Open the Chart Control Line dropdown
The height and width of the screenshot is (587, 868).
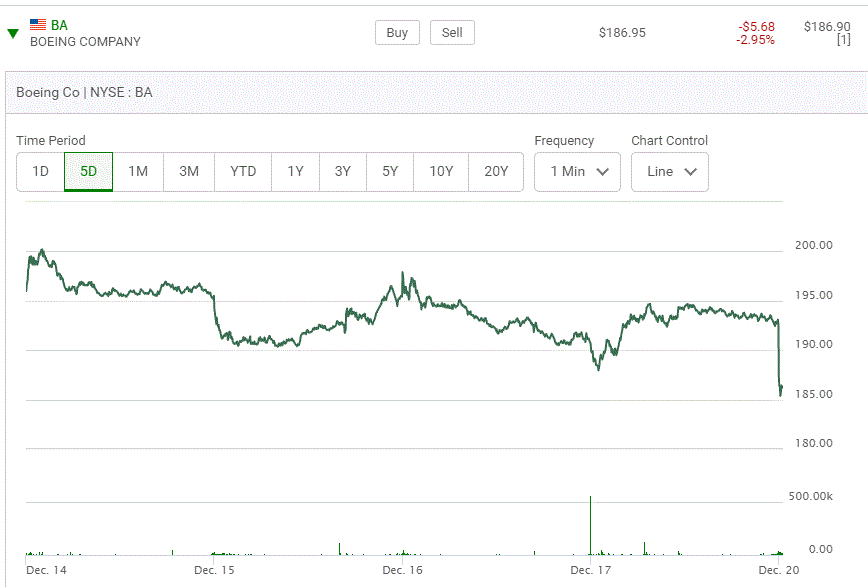[670, 172]
